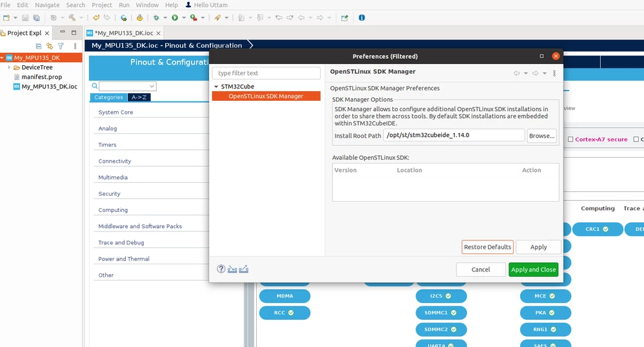The width and height of the screenshot is (644, 347).
Task: Switch to the Categories tab
Action: click(x=108, y=97)
